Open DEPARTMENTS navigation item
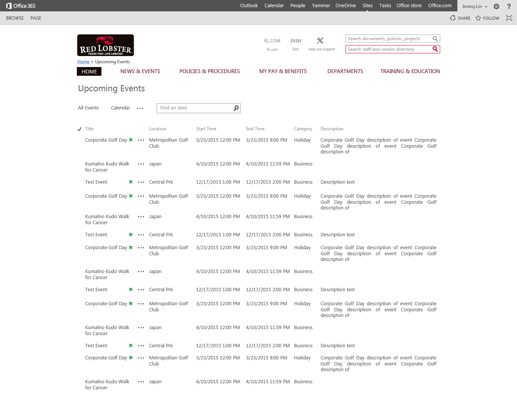Viewport: 517px width, 420px height. click(x=345, y=71)
